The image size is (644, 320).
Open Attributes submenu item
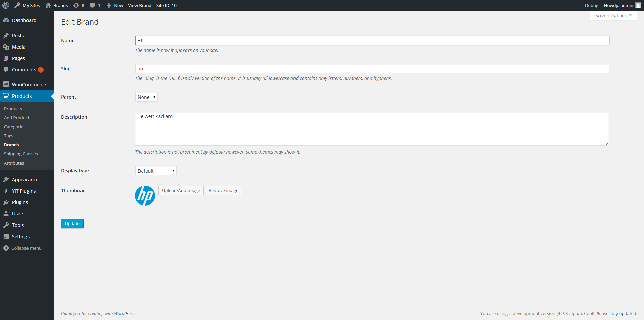point(14,163)
